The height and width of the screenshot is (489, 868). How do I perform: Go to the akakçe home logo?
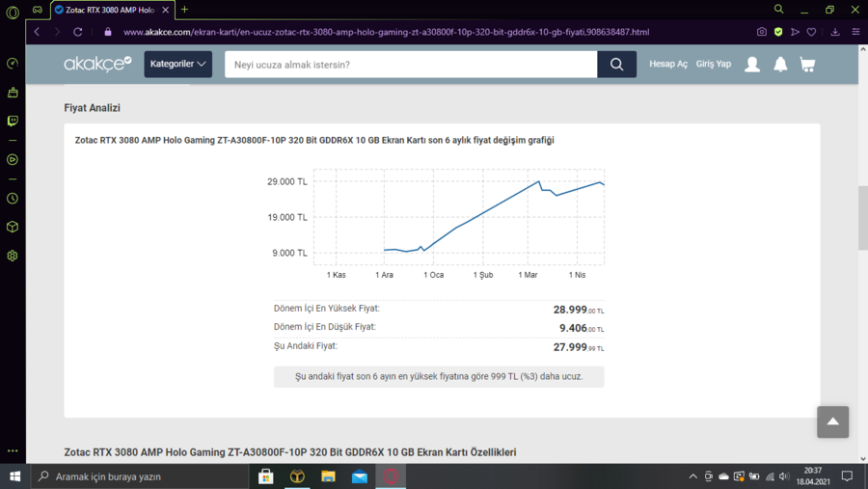[x=97, y=65]
